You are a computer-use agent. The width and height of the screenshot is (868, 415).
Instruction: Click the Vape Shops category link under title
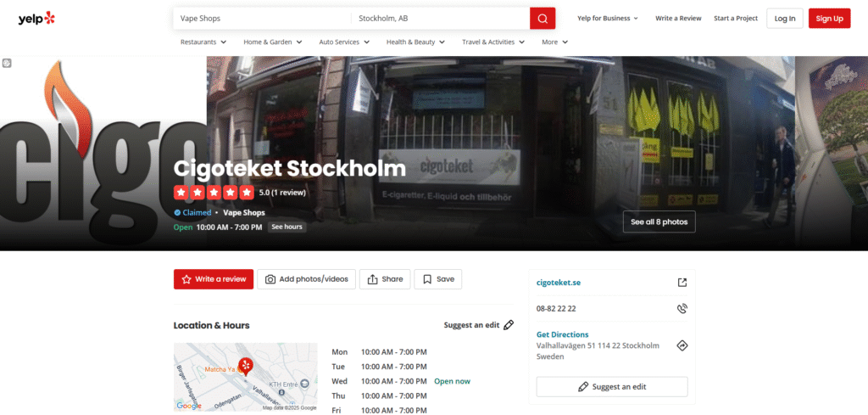click(x=244, y=213)
